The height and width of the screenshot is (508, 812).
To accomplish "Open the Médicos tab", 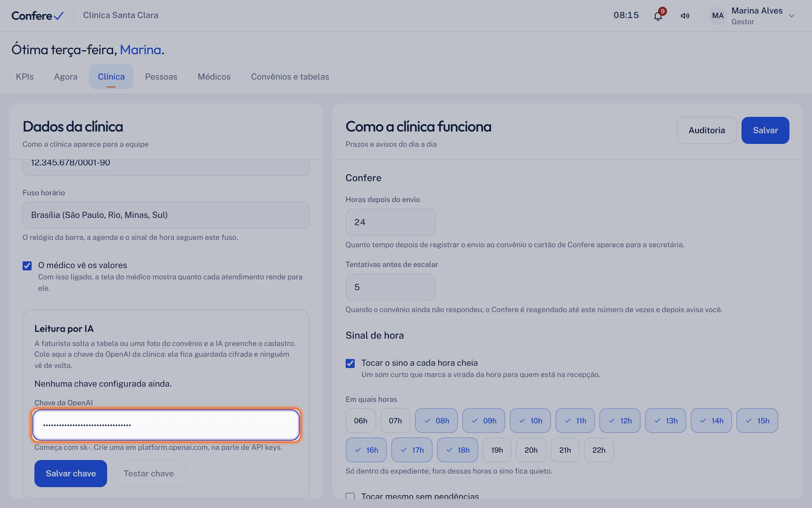I will coord(214,77).
